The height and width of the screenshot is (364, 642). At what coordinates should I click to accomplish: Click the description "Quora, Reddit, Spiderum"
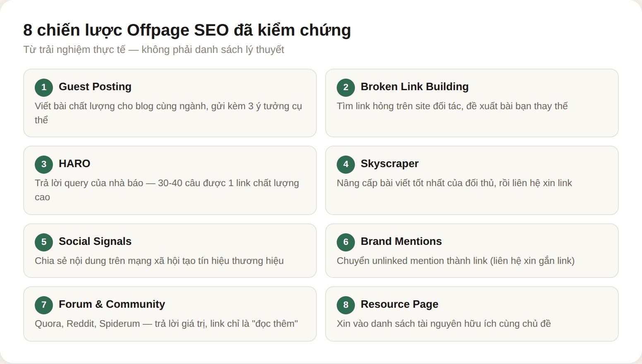pyautogui.click(x=87, y=324)
